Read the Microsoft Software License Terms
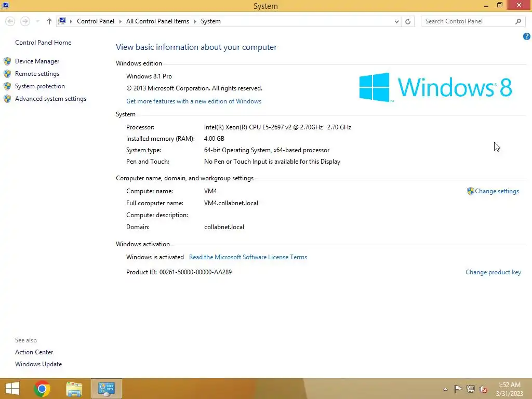Image resolution: width=532 pixels, height=399 pixels. (x=248, y=257)
